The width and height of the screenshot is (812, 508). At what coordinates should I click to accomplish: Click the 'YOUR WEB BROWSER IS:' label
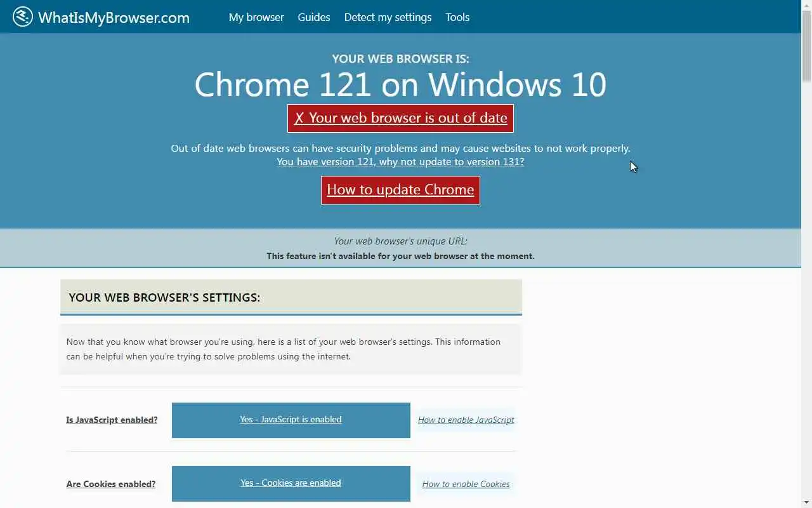400,59
